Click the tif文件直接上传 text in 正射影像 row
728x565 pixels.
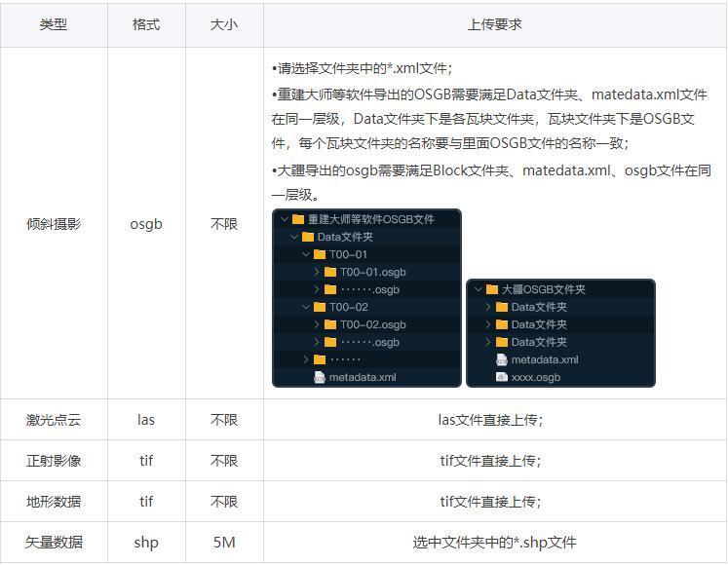490,461
